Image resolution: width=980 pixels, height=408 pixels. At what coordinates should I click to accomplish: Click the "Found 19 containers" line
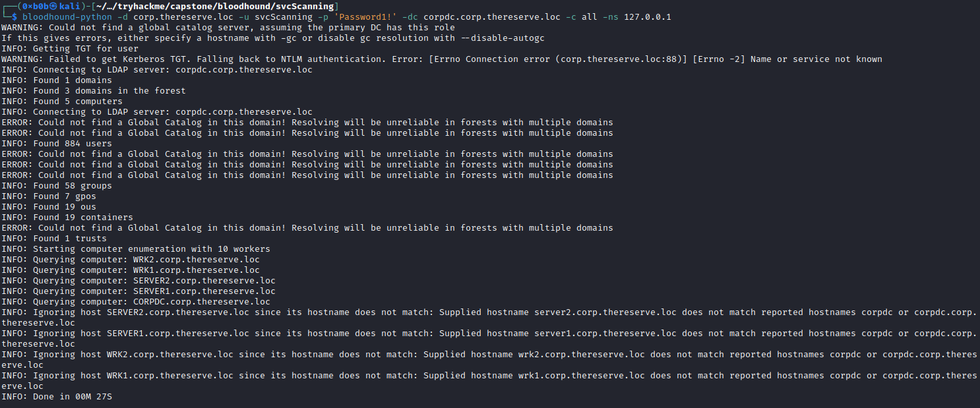[67, 218]
